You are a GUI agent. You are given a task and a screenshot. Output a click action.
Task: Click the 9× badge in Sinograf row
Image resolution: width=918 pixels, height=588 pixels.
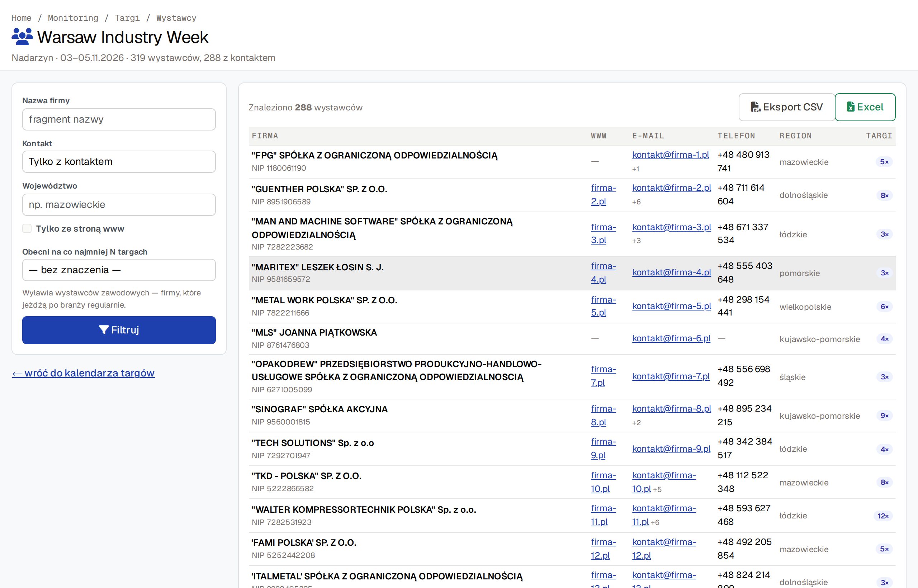coord(884,416)
